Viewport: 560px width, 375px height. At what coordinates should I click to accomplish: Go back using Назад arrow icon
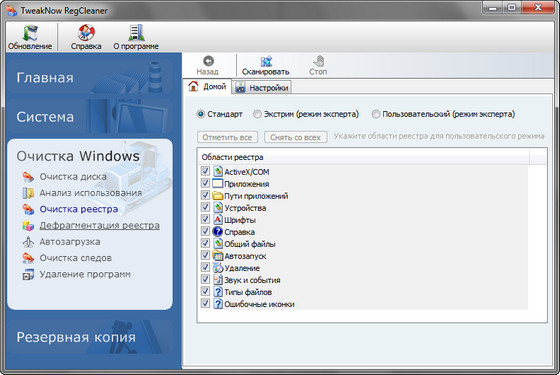point(208,61)
